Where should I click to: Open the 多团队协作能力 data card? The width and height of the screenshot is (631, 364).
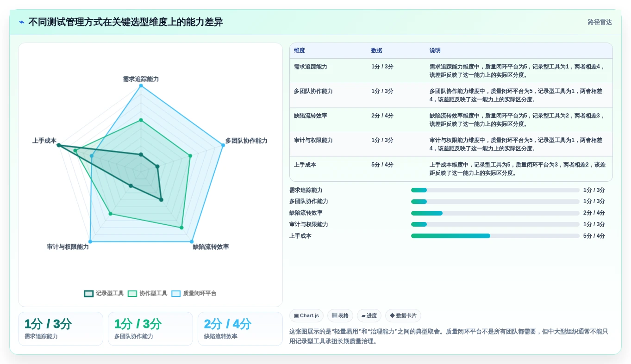pyautogui.click(x=150, y=329)
